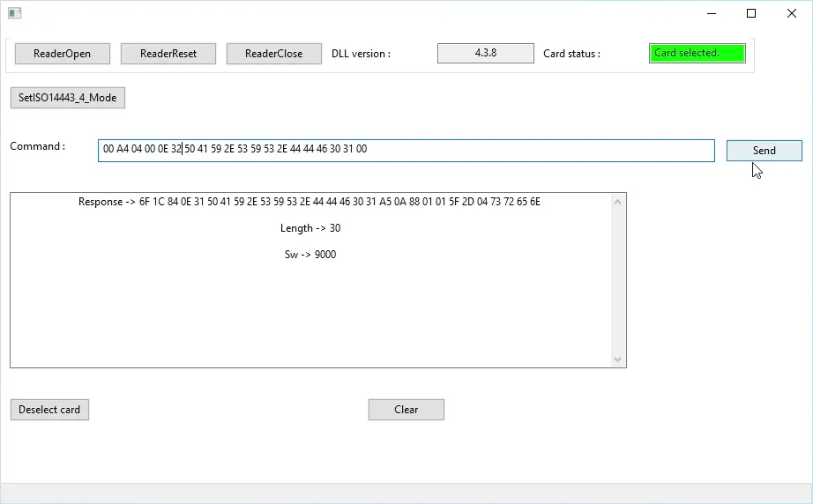Activate SetISO14443_4_Mode
Viewport: 813px width, 504px height.
(67, 98)
